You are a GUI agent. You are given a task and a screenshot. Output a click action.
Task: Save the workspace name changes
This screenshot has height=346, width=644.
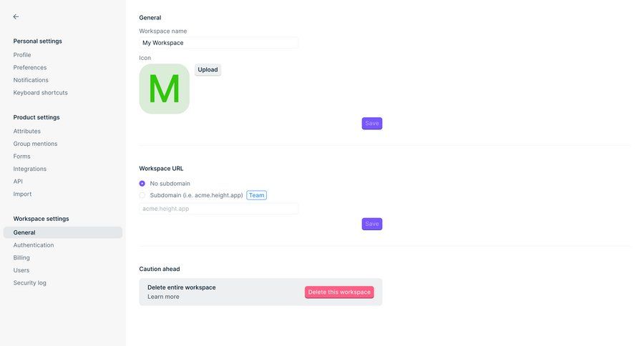(x=372, y=124)
